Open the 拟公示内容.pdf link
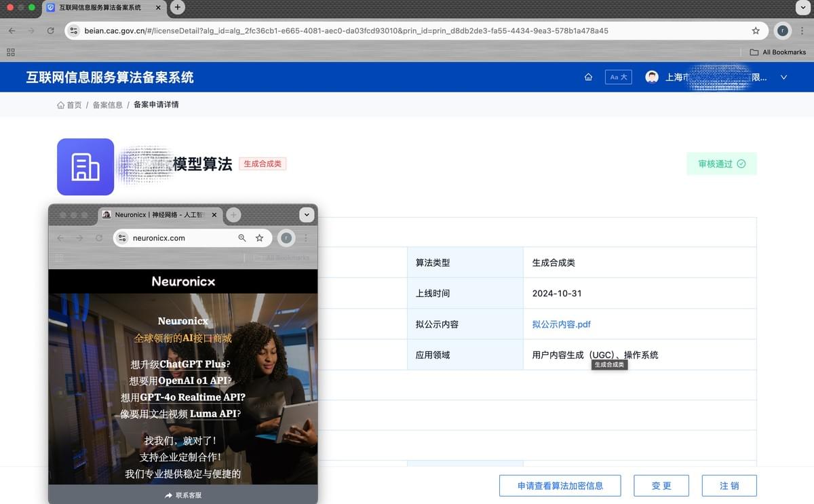This screenshot has height=504, width=814. point(561,324)
